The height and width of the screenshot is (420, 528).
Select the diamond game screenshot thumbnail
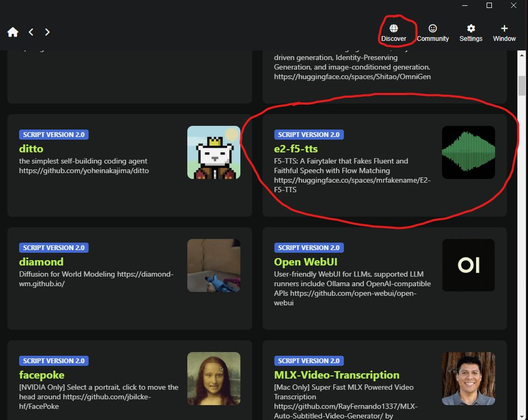pyautogui.click(x=214, y=265)
